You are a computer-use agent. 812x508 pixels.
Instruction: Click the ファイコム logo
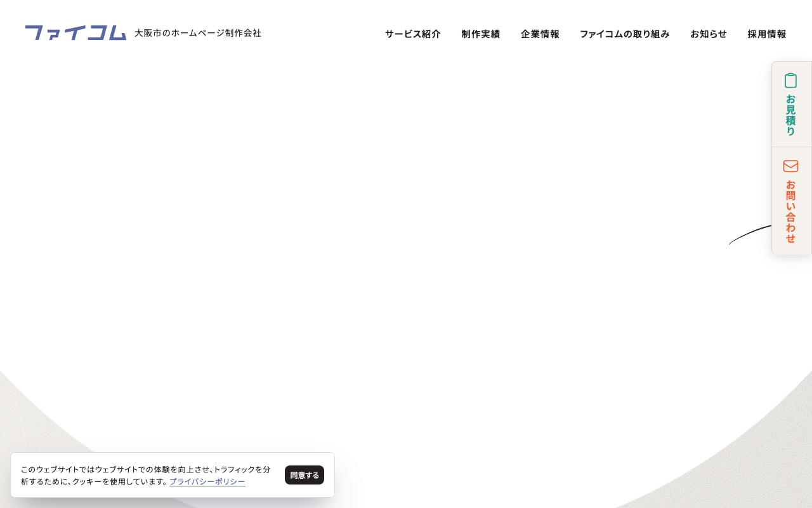75,33
